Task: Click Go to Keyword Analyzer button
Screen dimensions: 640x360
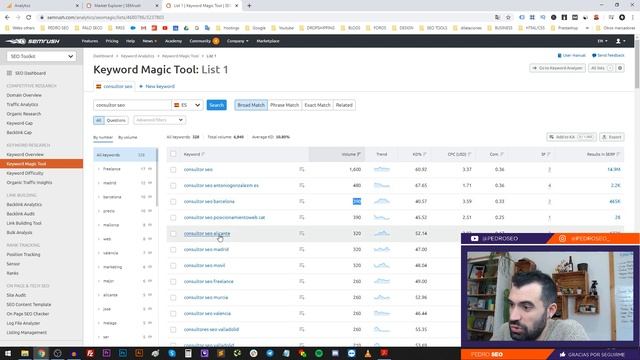Action: tap(558, 68)
